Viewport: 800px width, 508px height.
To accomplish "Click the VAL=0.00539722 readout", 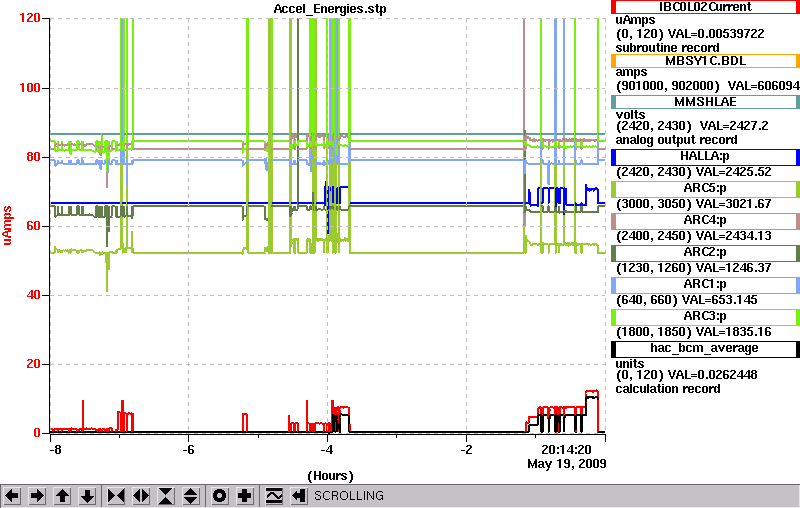I will pyautogui.click(x=716, y=34).
